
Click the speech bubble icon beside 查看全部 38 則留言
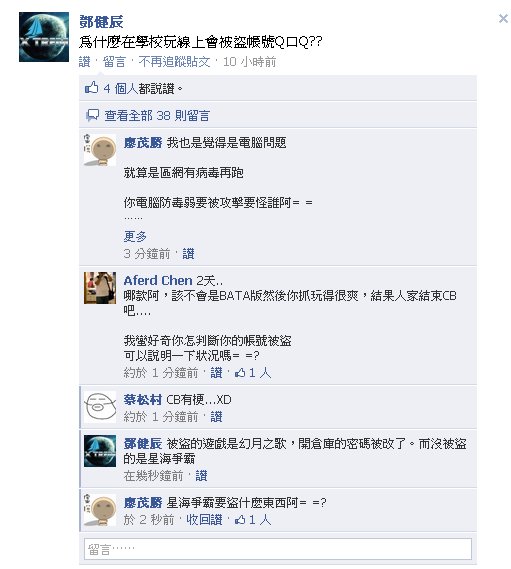tap(92, 115)
